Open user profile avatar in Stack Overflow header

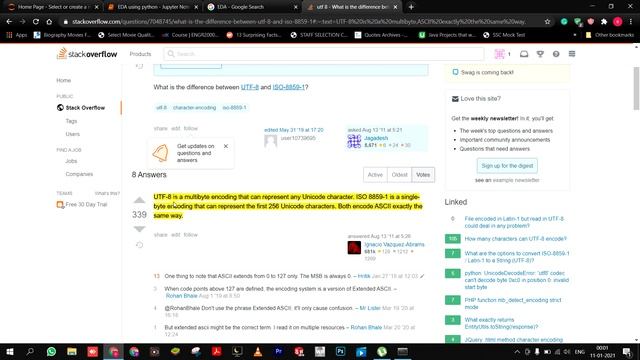[x=500, y=54]
